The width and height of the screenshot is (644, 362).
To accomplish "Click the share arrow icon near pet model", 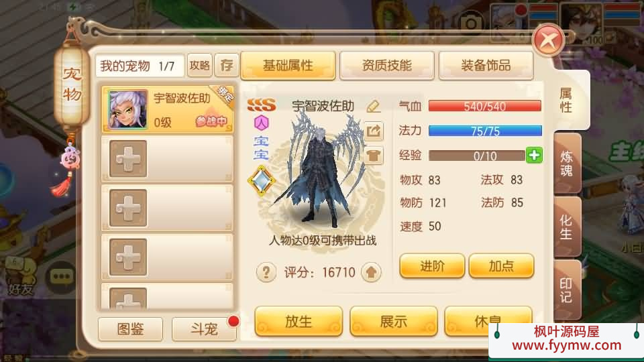I will 374,131.
